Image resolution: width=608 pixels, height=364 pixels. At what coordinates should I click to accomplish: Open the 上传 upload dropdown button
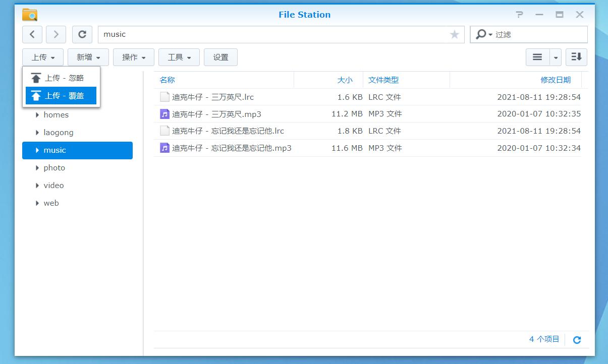point(43,57)
